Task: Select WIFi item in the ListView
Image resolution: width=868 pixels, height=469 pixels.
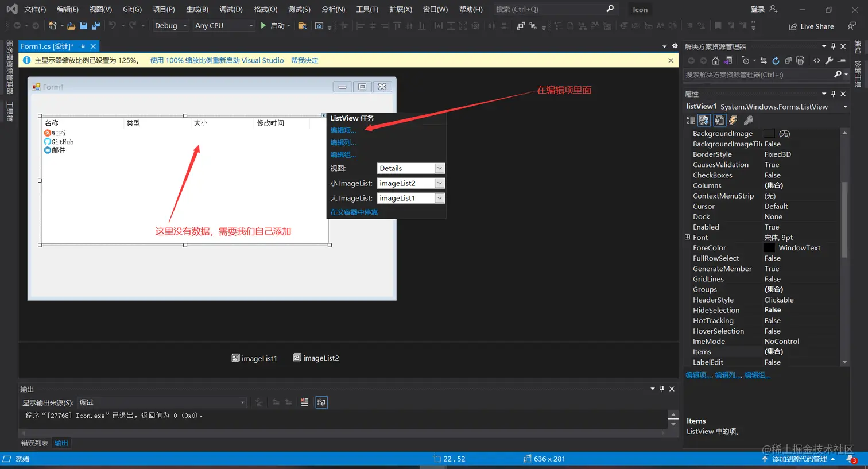Action: [x=55, y=133]
